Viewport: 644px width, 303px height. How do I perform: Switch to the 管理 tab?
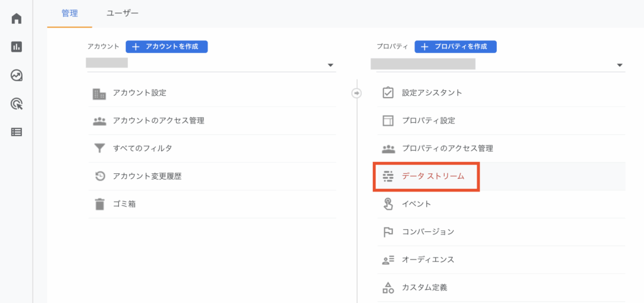69,13
